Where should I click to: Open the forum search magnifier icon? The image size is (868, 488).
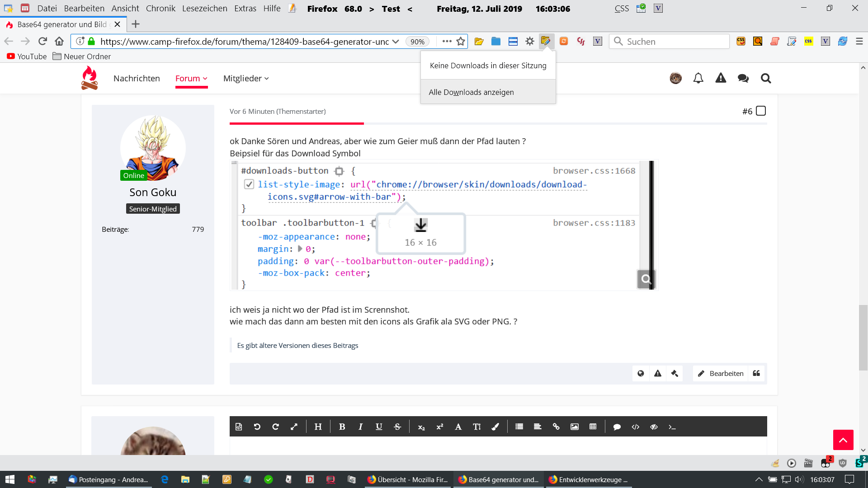click(765, 78)
